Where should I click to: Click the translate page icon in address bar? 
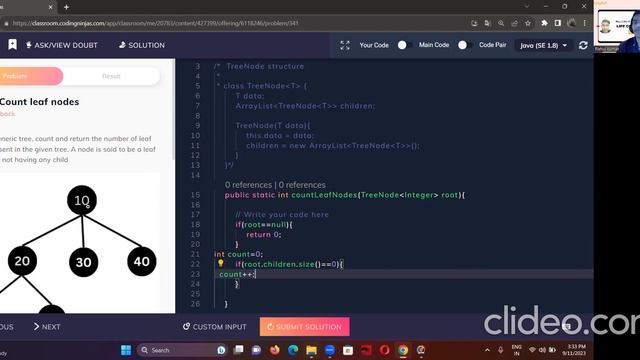coord(487,23)
